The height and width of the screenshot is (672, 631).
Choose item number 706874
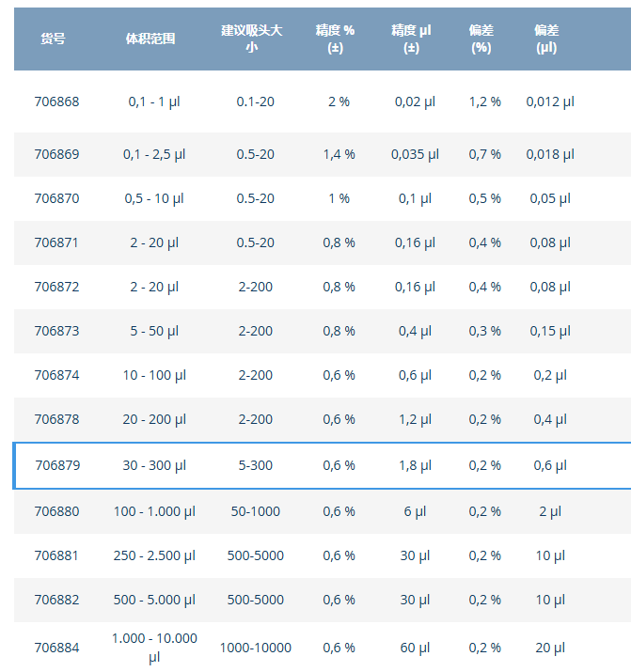[57, 375]
